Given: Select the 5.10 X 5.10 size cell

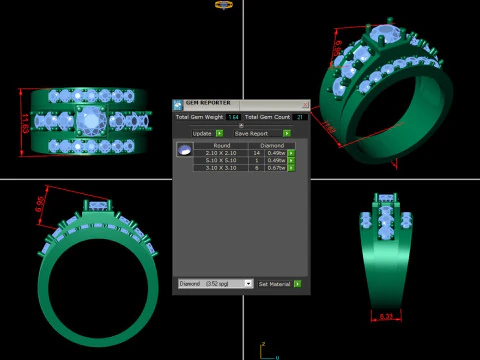Looking at the screenshot, I should (x=221, y=160).
